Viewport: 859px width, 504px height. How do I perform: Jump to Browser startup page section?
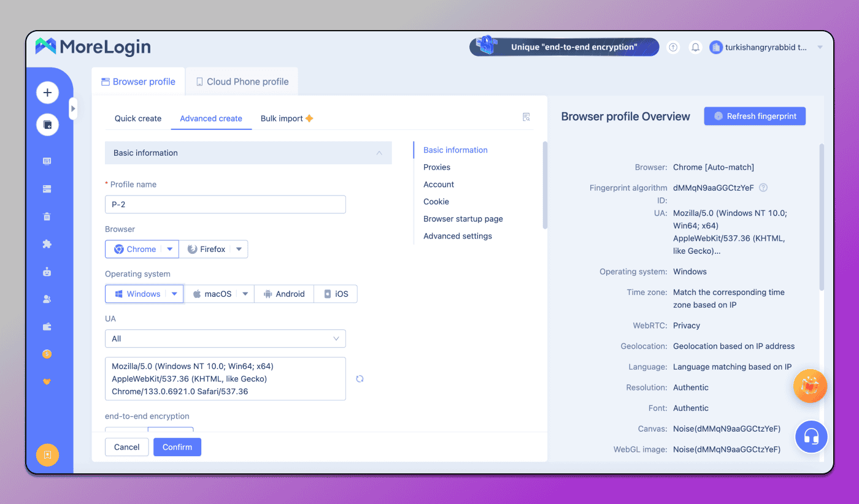pyautogui.click(x=463, y=218)
